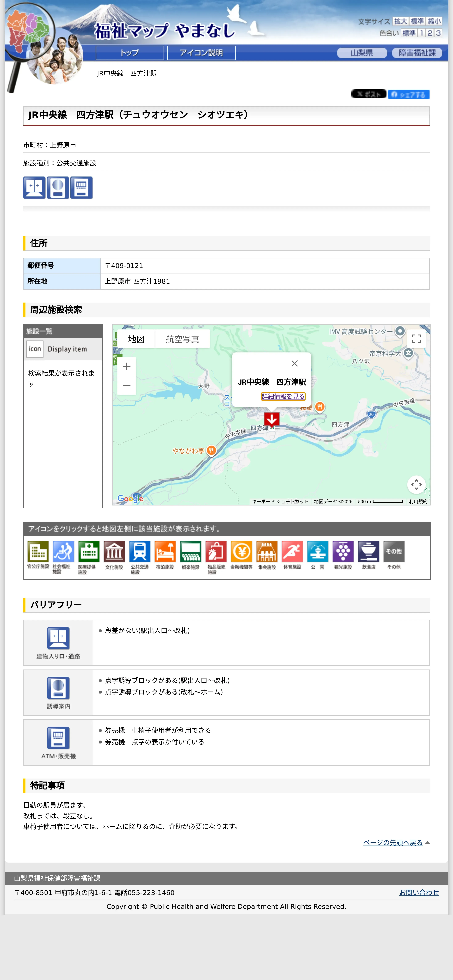The image size is (453, 980).
Task: Zoom in on the map
Action: click(x=127, y=366)
